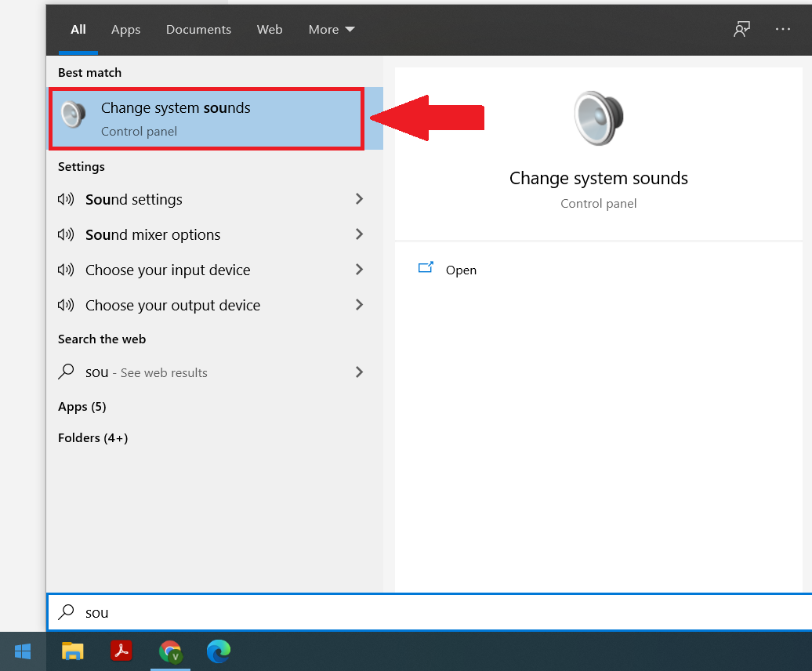812x671 pixels.
Task: Expand Sound mixer options chevron
Action: pos(359,234)
